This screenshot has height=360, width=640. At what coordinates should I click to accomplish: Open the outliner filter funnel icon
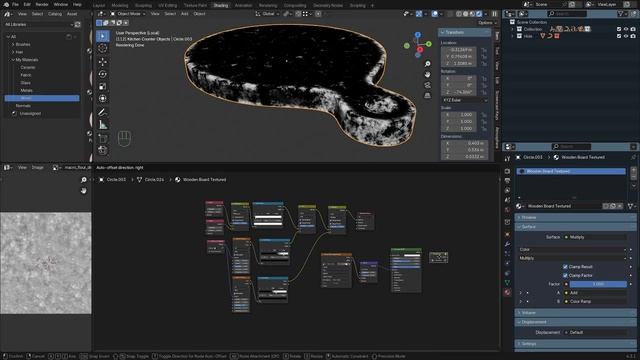(x=621, y=14)
